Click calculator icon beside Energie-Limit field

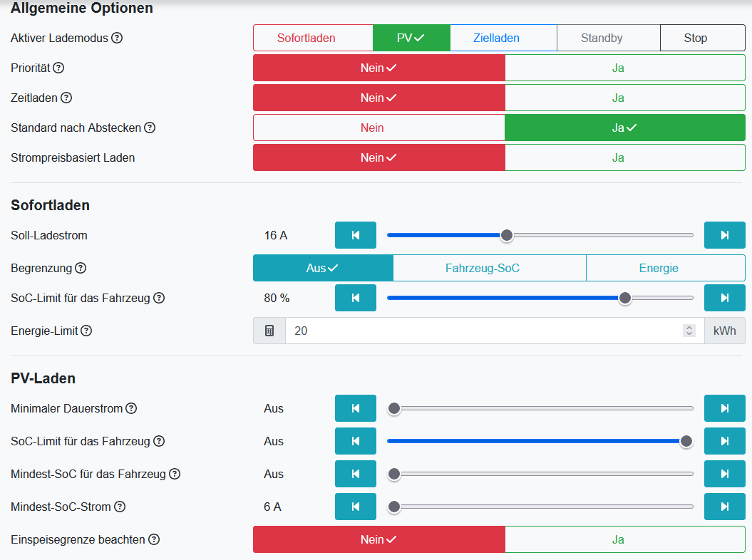(x=269, y=331)
